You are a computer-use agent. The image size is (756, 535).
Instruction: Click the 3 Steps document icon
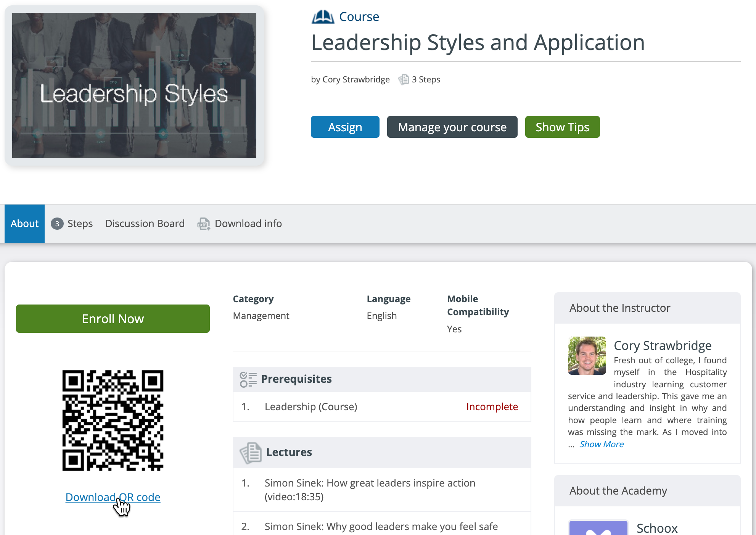[x=404, y=79]
